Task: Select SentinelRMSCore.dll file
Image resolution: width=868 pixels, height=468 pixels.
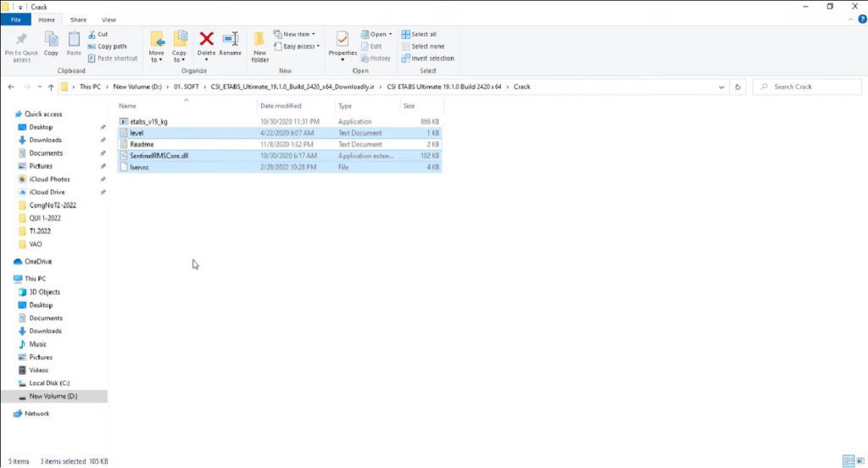Action: click(280, 156)
